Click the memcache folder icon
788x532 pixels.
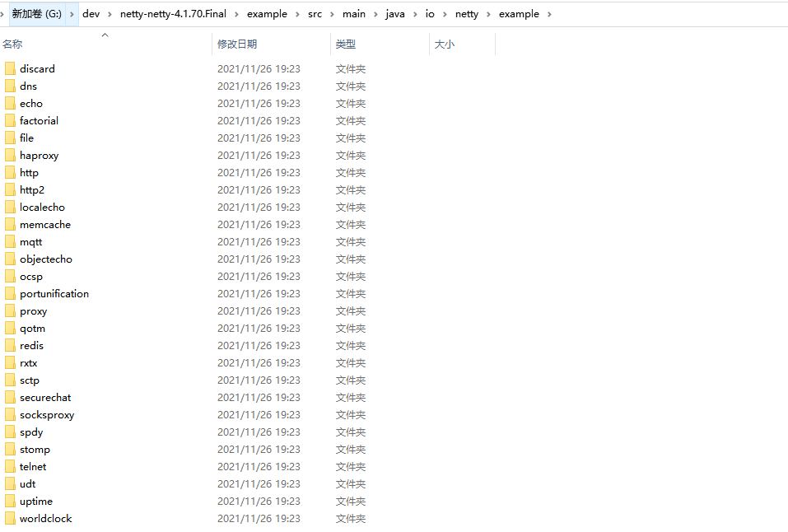tap(10, 224)
